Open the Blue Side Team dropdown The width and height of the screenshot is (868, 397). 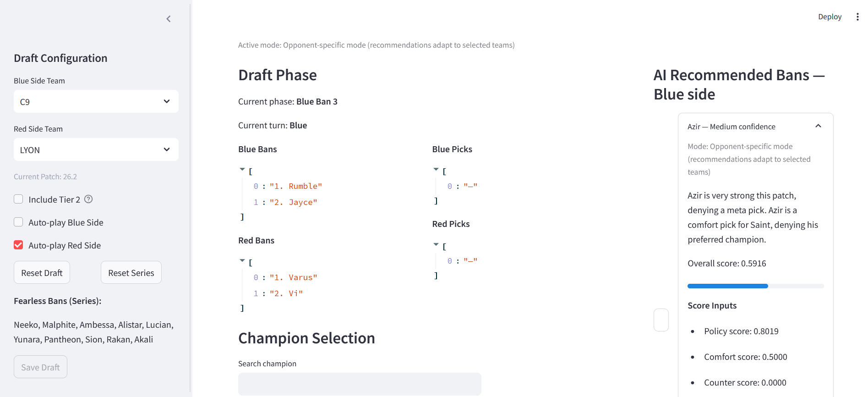[96, 101]
